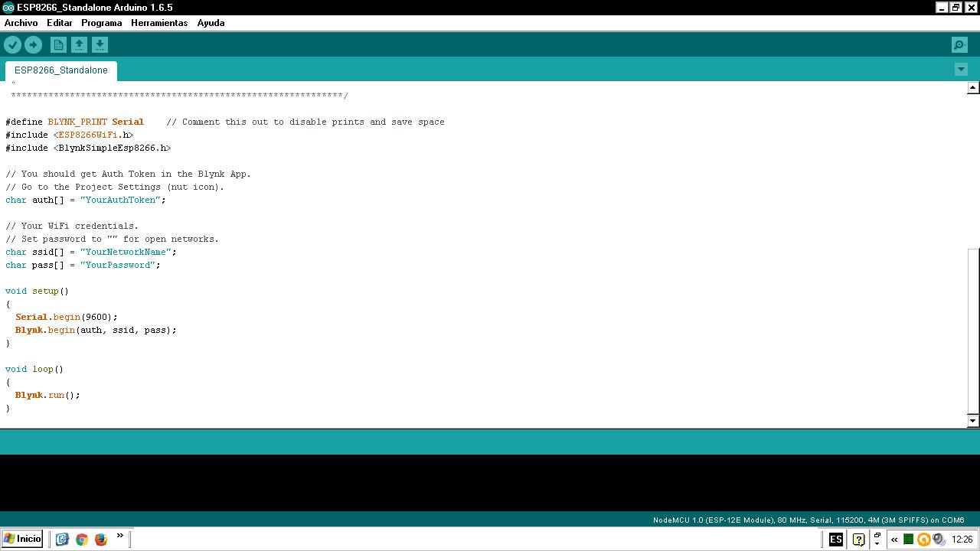Click the help question mark tray icon
980x551 pixels.
(x=858, y=540)
